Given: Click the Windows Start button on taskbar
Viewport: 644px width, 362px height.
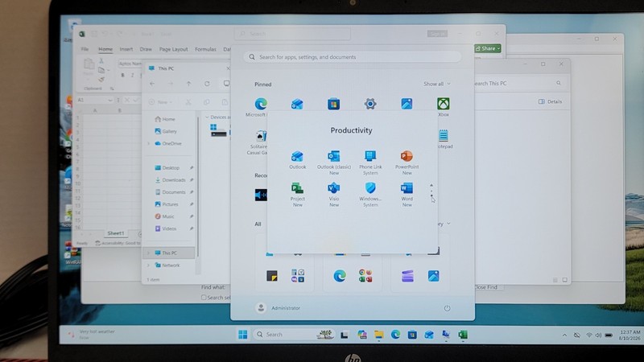Looking at the screenshot, I should [243, 335].
